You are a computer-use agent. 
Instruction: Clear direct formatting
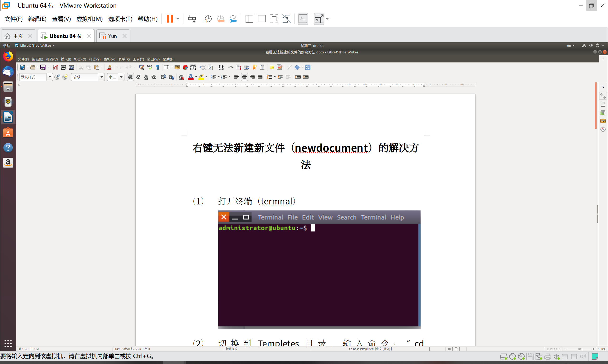181,77
